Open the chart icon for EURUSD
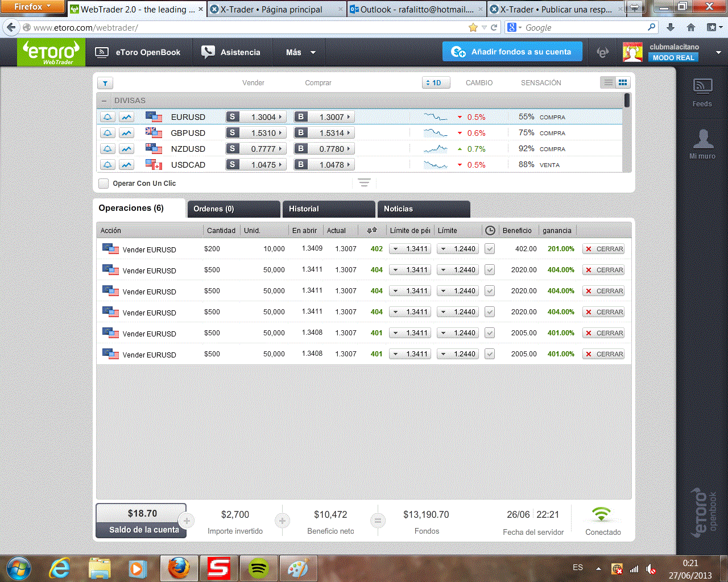 point(126,117)
